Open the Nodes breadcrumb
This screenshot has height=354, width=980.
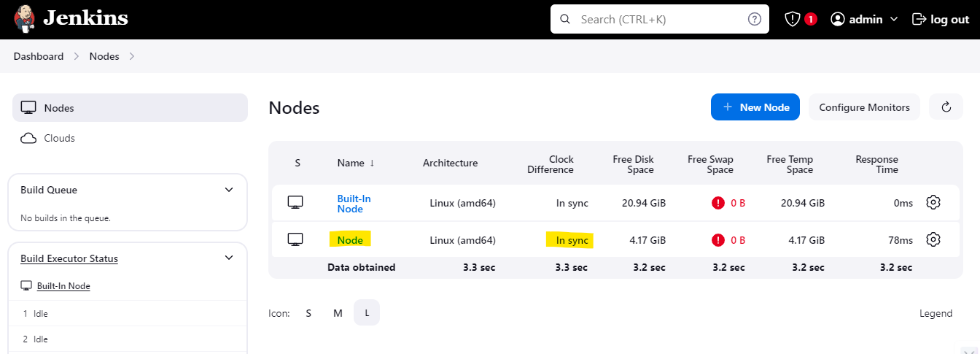[104, 56]
